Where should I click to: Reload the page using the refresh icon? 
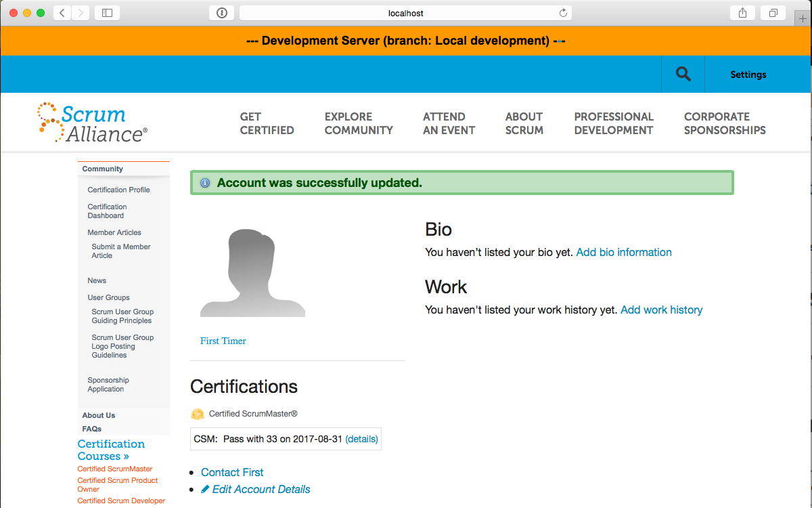coord(563,13)
